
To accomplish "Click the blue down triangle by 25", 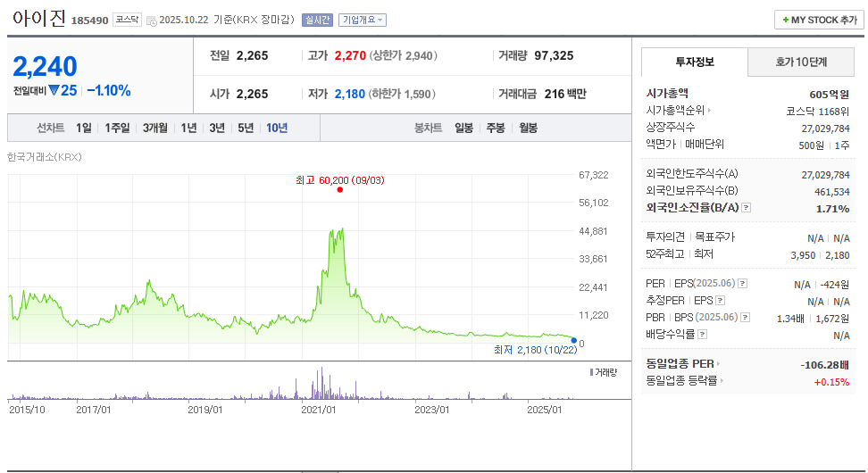I will [54, 90].
